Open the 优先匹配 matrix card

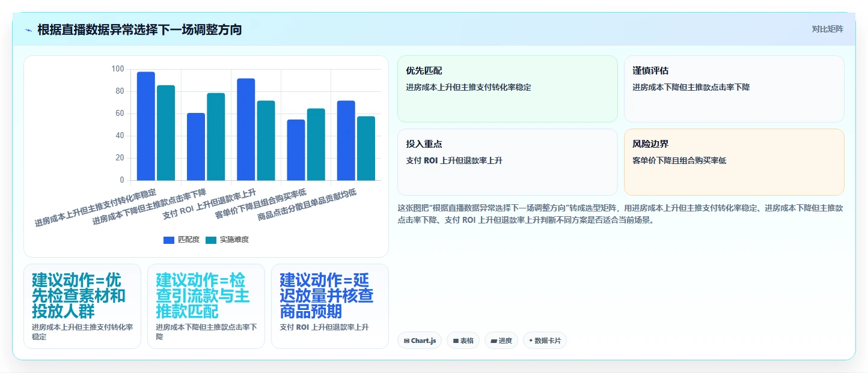click(507, 89)
